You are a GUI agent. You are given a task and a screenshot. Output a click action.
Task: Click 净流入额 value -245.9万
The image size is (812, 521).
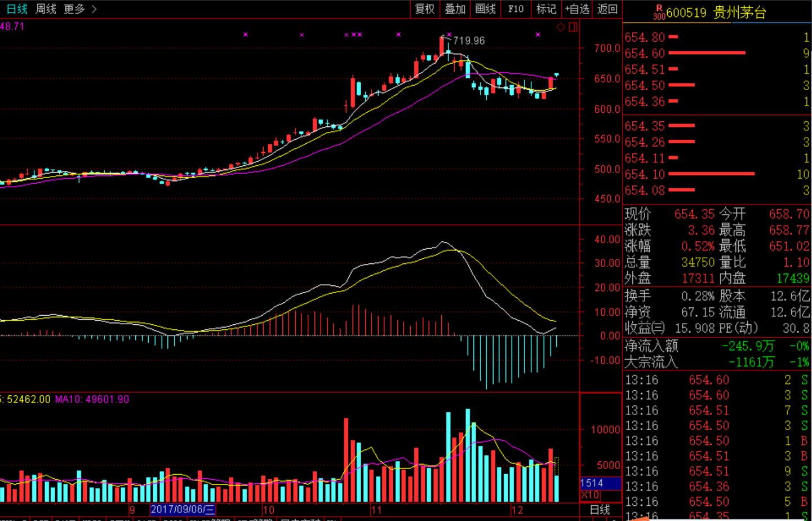pos(748,346)
